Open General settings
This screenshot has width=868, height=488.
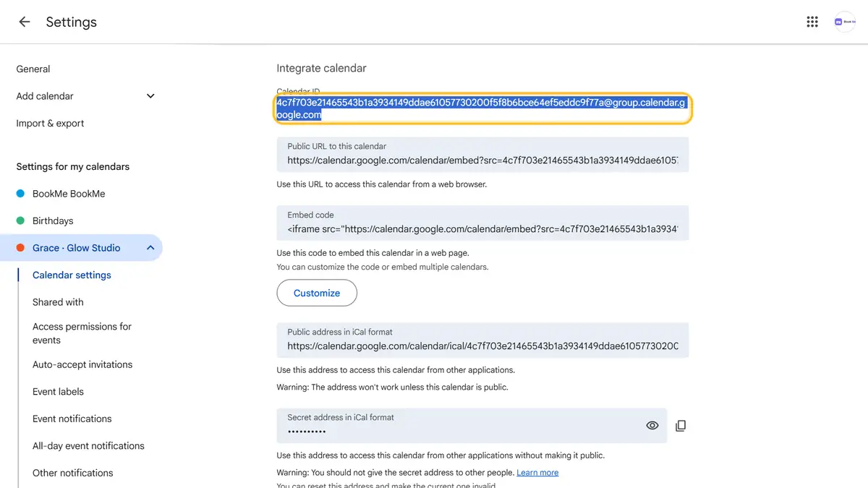click(x=33, y=69)
